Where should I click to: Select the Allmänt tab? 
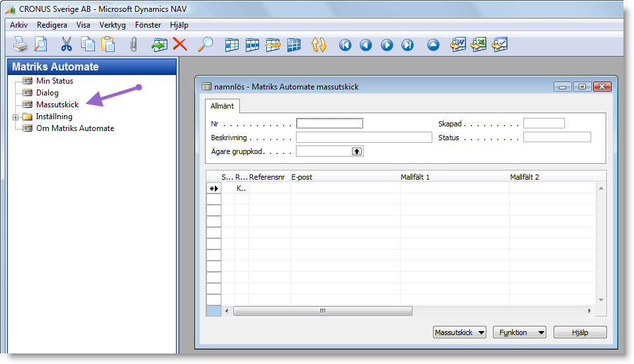point(222,106)
